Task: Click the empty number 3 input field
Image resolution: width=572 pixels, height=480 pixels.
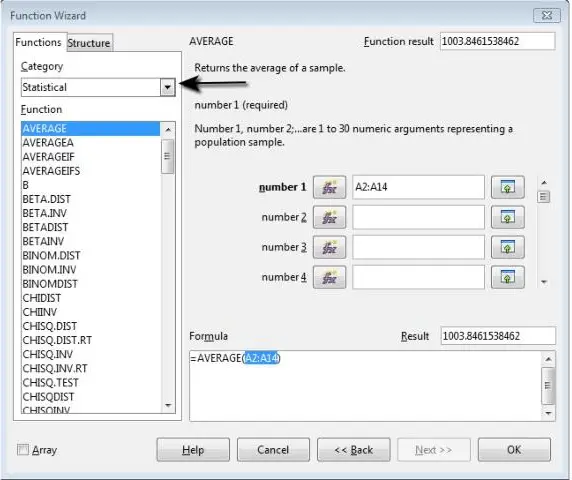Action: (418, 247)
